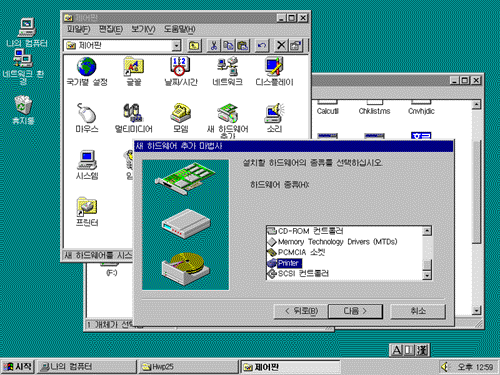
Task: Click the copy toolbar icon
Action: (x=228, y=45)
